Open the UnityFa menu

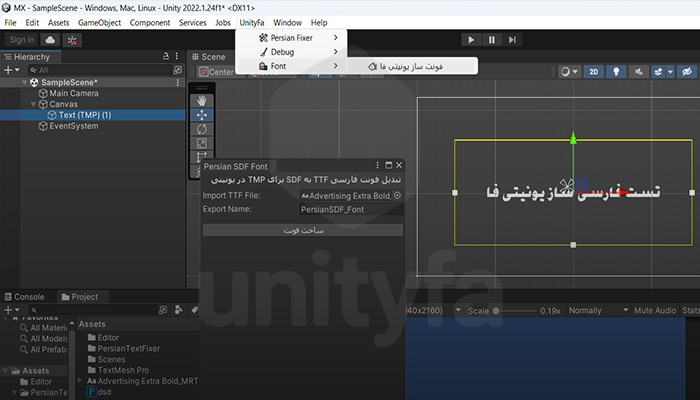click(x=252, y=22)
